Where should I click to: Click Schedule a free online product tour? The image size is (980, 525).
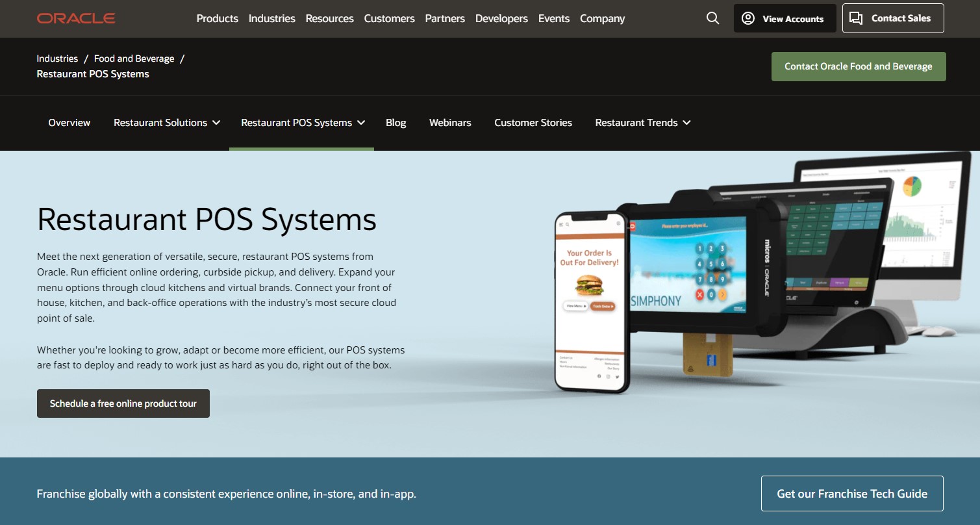tap(123, 403)
